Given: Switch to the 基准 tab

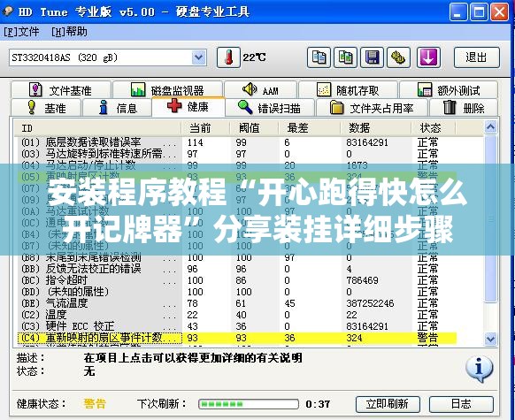Looking at the screenshot, I should (x=46, y=108).
